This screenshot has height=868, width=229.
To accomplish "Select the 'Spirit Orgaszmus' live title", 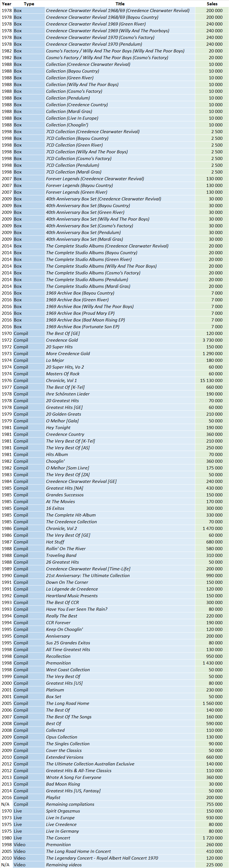I will 63,811.
